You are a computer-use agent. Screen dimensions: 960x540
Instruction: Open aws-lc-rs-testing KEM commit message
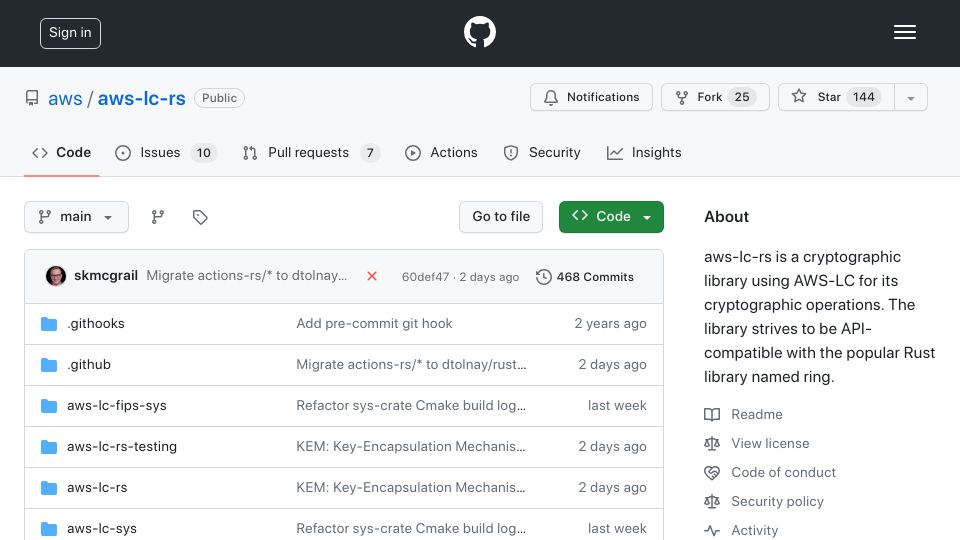point(411,446)
